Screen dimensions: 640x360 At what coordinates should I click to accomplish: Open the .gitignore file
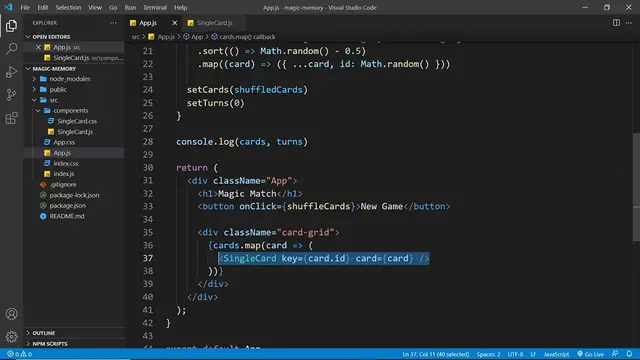63,184
